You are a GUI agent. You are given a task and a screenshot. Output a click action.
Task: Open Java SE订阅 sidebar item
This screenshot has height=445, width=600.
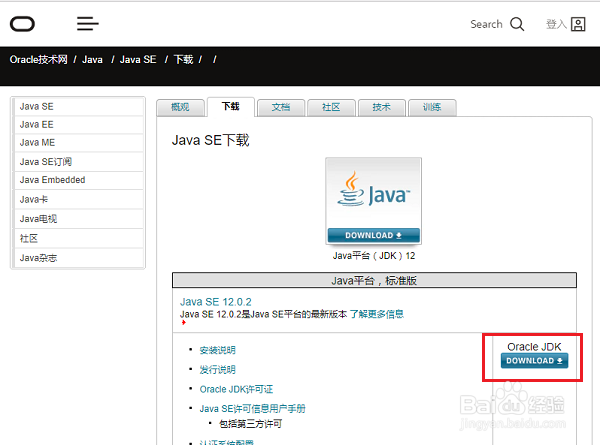tap(78, 161)
